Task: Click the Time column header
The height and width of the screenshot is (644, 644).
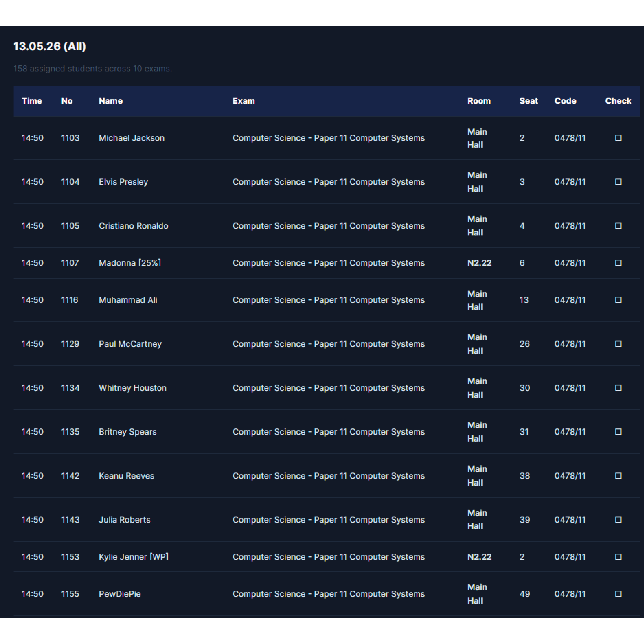Action: click(32, 101)
